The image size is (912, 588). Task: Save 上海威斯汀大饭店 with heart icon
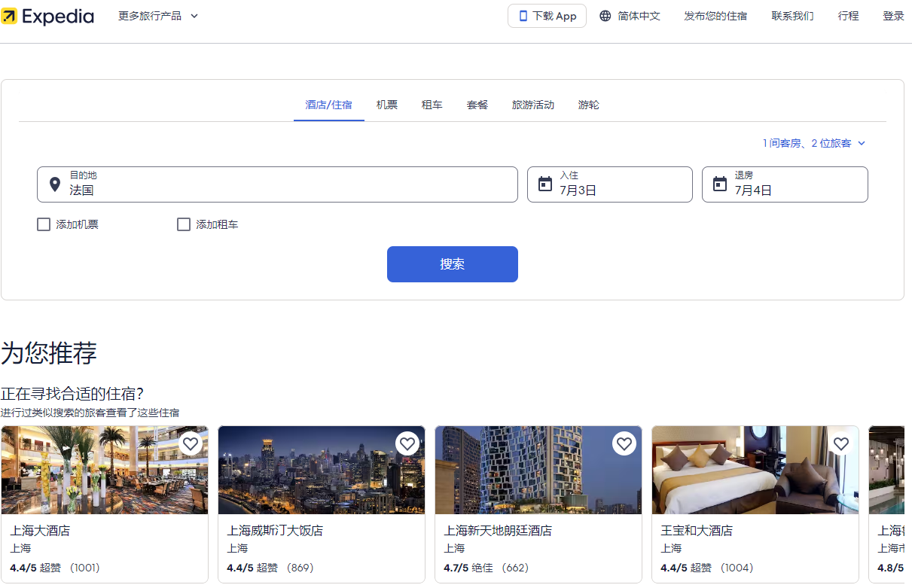click(407, 444)
